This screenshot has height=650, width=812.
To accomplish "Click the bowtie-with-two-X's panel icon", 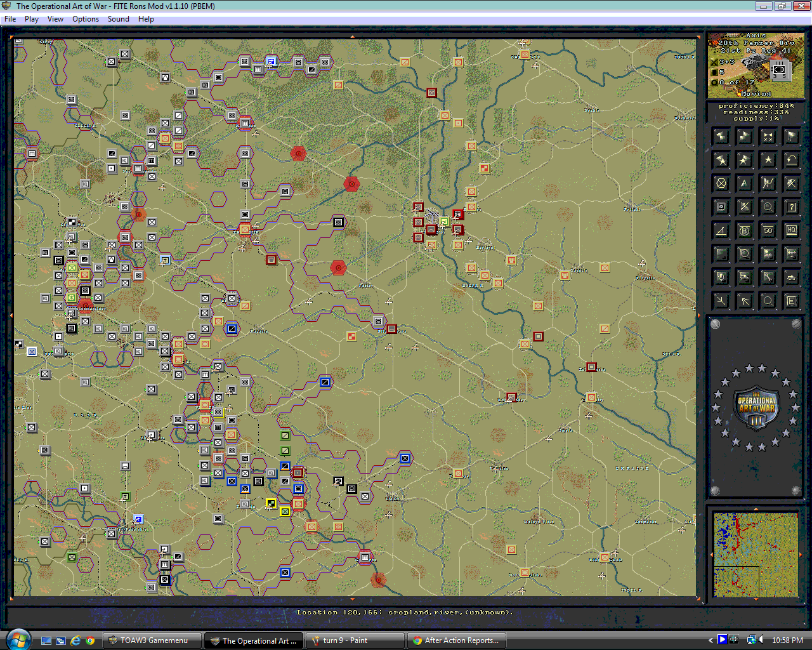I will click(768, 136).
